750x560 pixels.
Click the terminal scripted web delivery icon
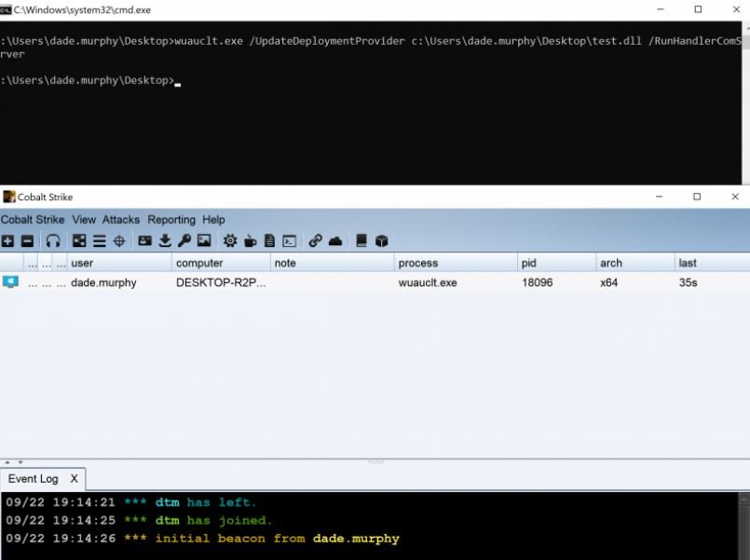tap(290, 241)
